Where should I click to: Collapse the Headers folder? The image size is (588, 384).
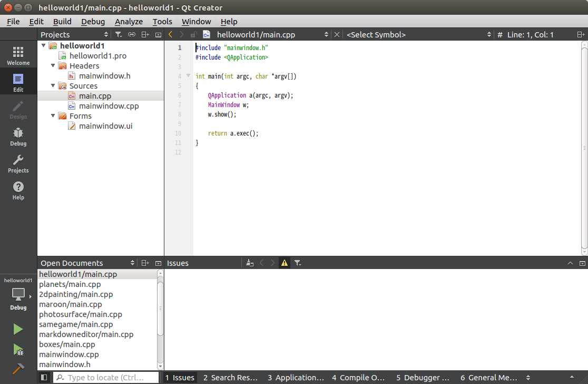tap(53, 66)
